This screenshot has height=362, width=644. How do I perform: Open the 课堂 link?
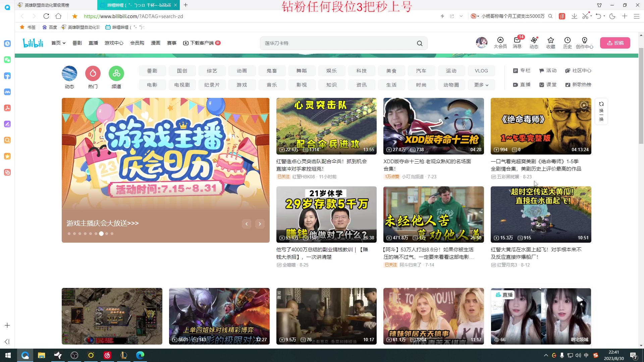click(x=548, y=85)
